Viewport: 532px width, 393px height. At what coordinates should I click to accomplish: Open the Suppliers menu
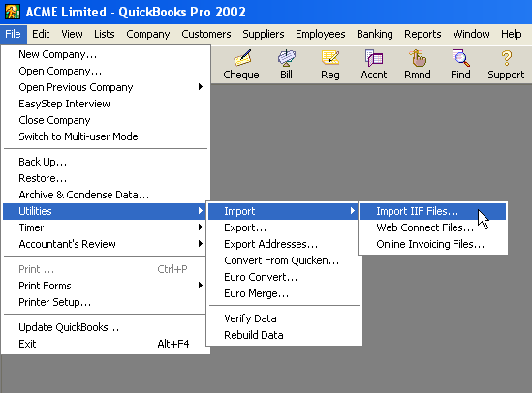point(264,34)
